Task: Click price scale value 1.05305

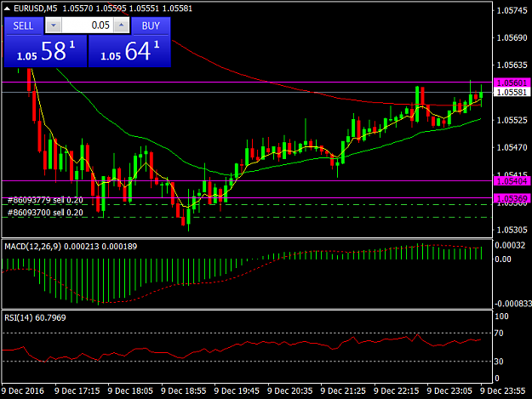Action: coord(512,230)
